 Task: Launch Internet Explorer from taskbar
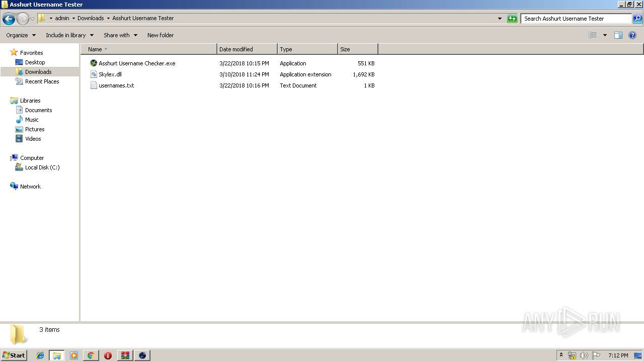(40, 355)
